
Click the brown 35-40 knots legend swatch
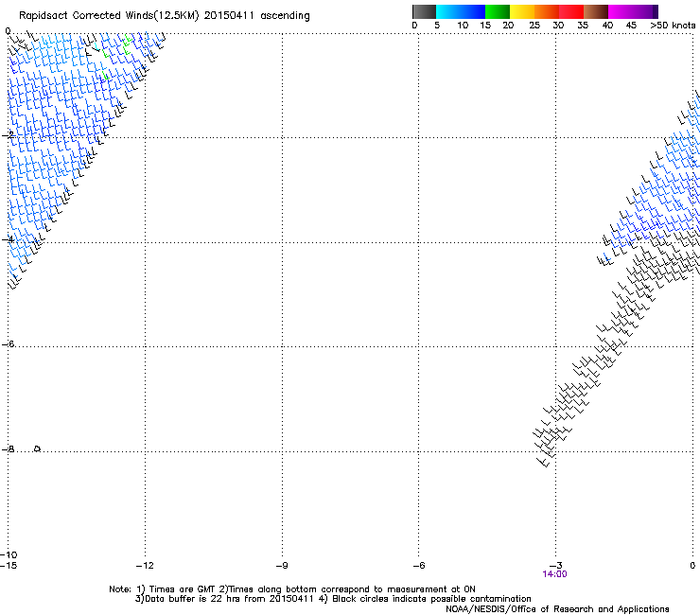(x=596, y=11)
